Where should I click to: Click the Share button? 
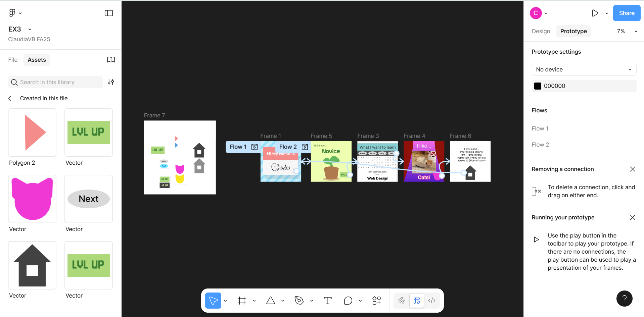(627, 13)
